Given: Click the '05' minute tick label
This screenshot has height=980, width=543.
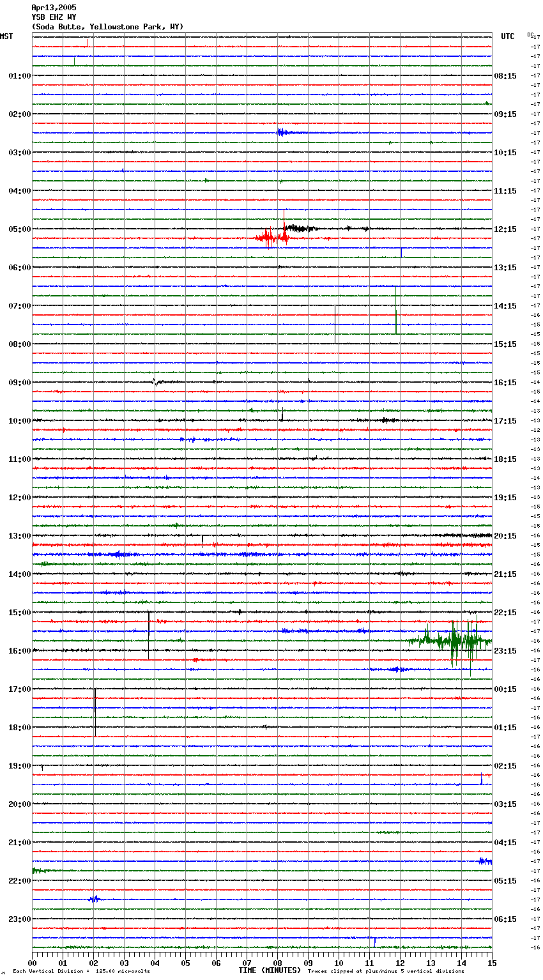Looking at the screenshot, I should click(x=185, y=963).
